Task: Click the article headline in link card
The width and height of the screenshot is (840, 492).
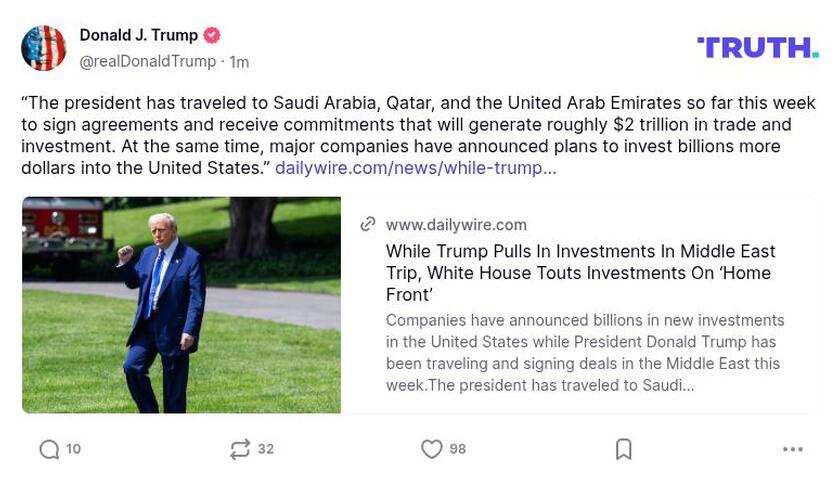Action: tap(580, 272)
